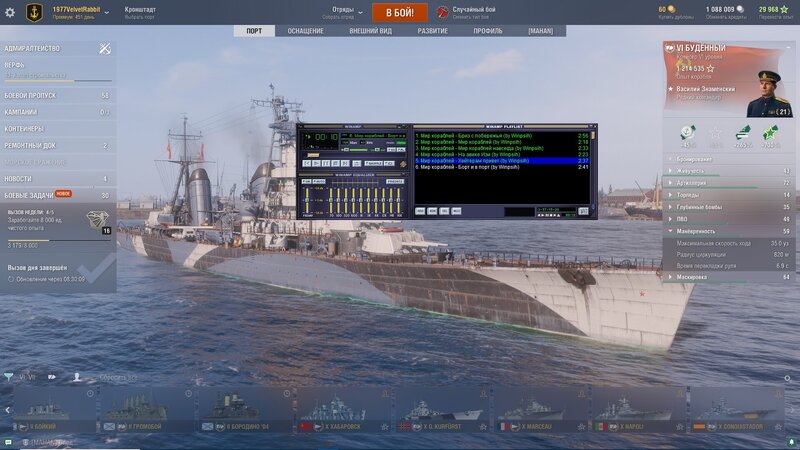Toggle equalizer AUTO button
The height and width of the screenshot is (450, 800).
tap(319, 182)
